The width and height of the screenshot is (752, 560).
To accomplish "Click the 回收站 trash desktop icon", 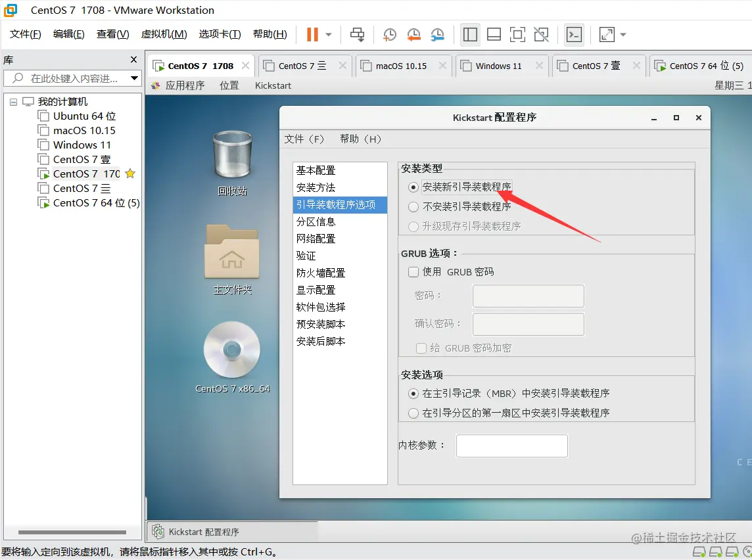I will click(x=232, y=164).
